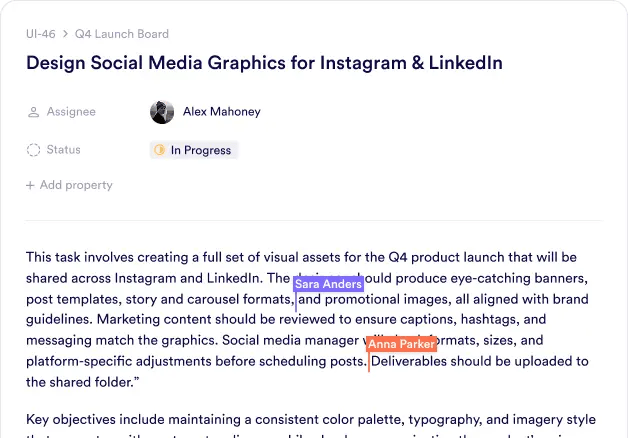
Task: Open assignee picker via Alex Mahoney name
Action: [221, 112]
